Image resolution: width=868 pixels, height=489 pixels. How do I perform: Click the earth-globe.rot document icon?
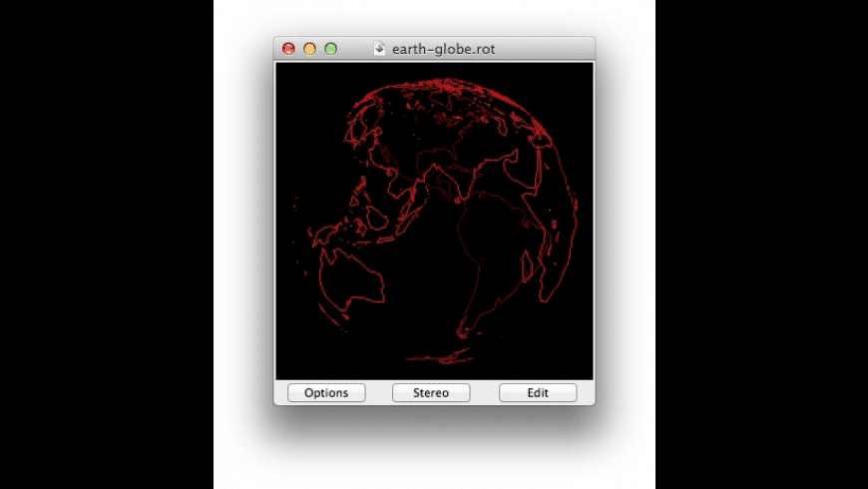[379, 49]
